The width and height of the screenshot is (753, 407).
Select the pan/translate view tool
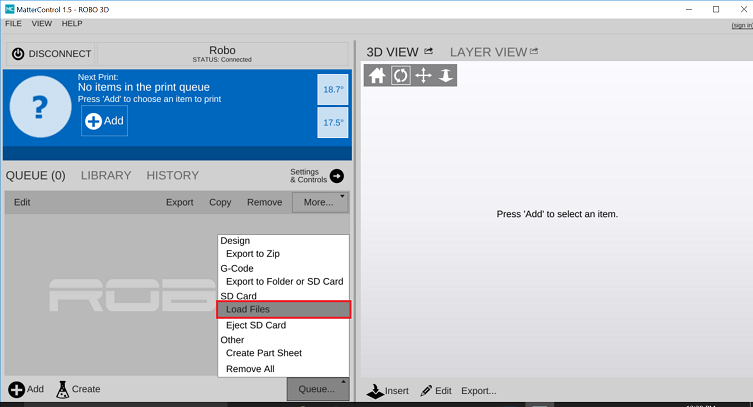(x=423, y=75)
